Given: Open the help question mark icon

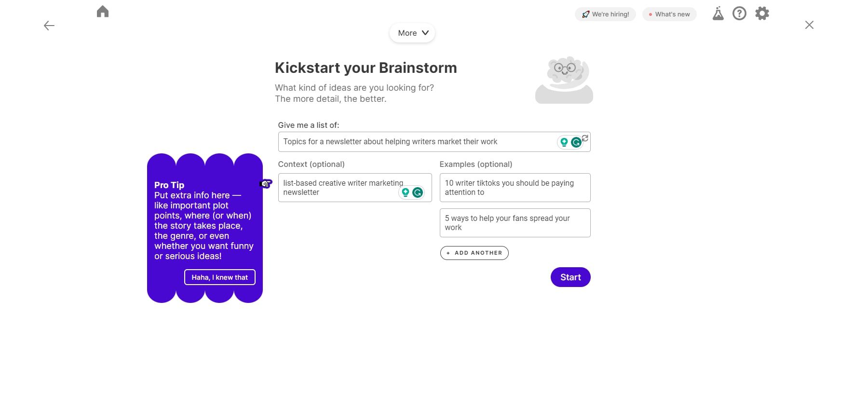Looking at the screenshot, I should tap(739, 14).
